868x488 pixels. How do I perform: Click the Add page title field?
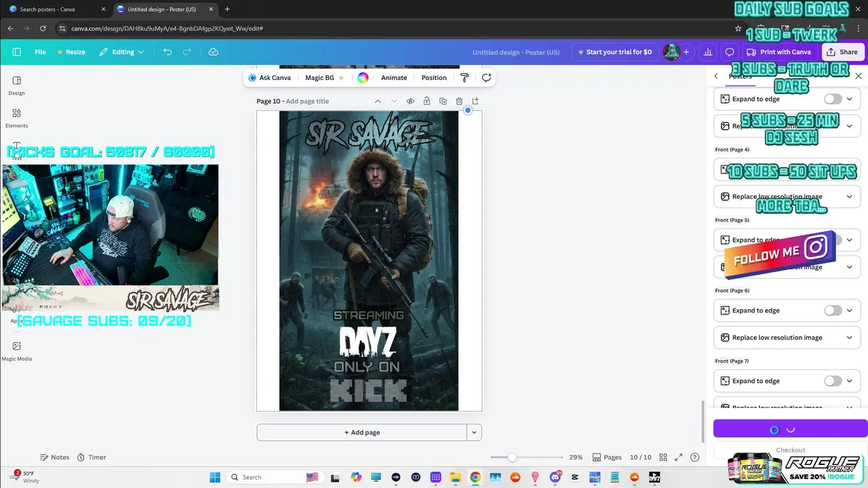[x=307, y=101]
